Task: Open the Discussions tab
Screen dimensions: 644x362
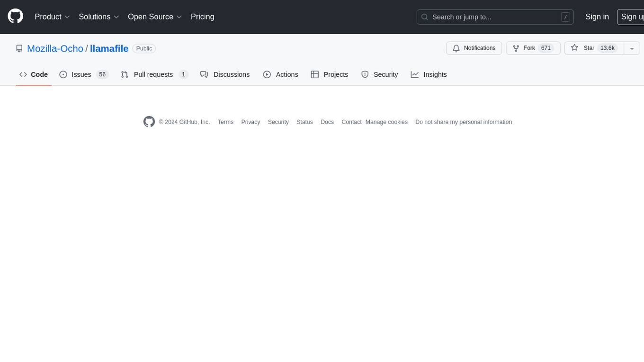Action: [225, 74]
